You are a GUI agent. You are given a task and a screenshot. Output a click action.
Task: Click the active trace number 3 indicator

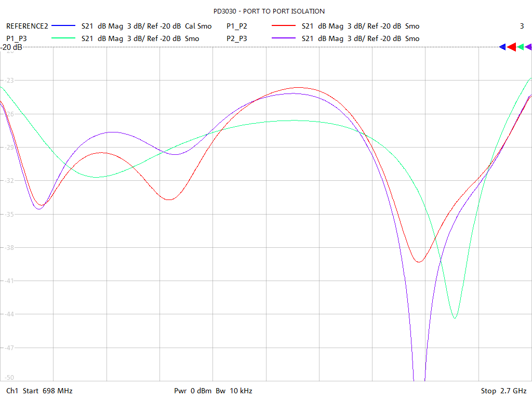[x=522, y=26]
